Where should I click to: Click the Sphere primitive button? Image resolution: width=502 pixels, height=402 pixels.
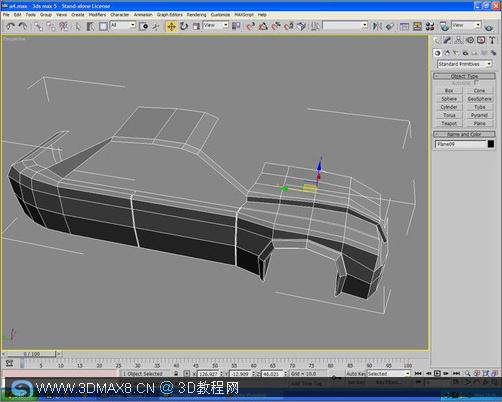pyautogui.click(x=449, y=99)
